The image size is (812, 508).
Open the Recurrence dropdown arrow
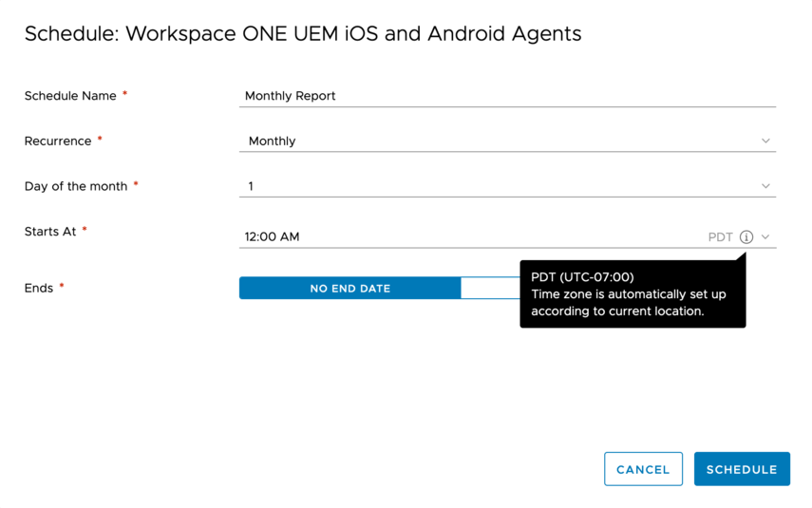[x=765, y=141]
